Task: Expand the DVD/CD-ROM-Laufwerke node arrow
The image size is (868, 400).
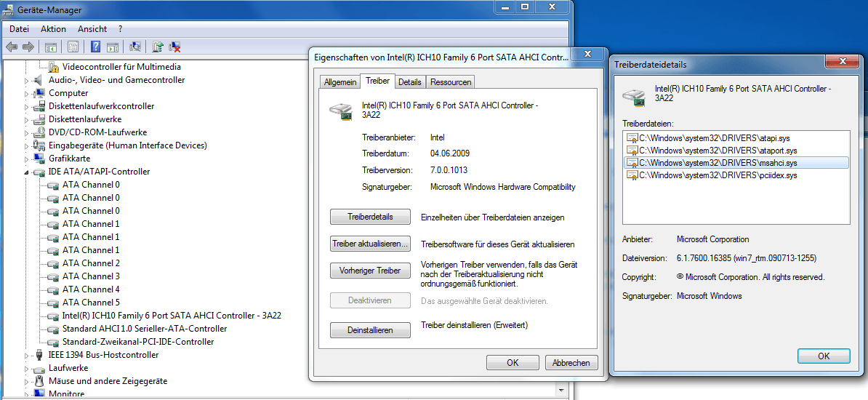Action: [x=26, y=132]
